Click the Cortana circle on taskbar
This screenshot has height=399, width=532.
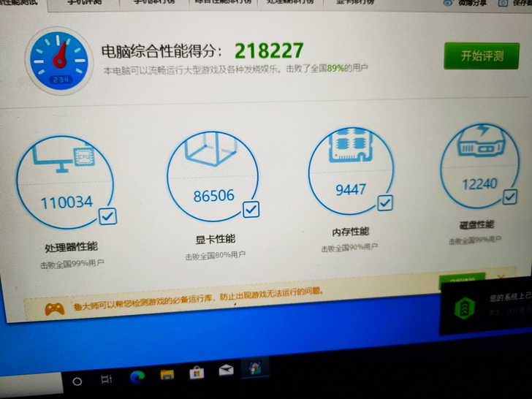tap(77, 381)
